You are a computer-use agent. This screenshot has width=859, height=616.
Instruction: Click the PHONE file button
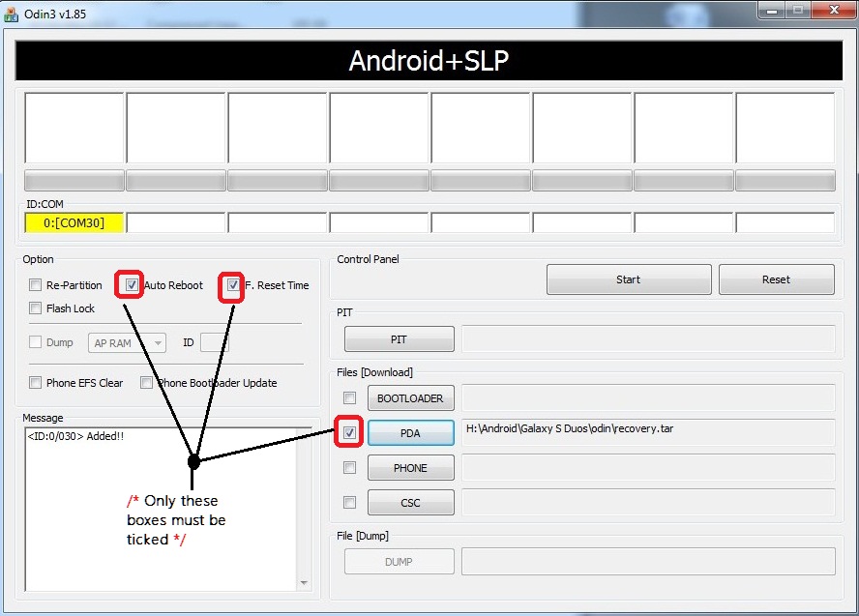410,468
